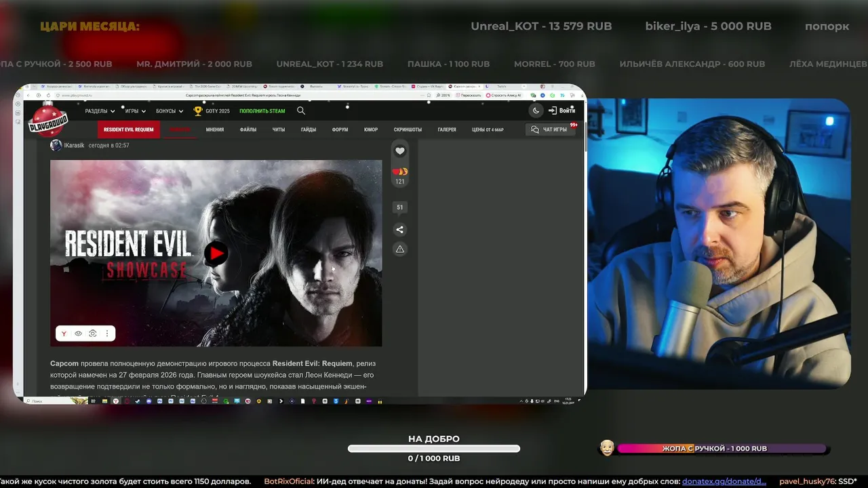
Task: Click the Yandex Browser icon in taskbar
Action: click(116, 401)
